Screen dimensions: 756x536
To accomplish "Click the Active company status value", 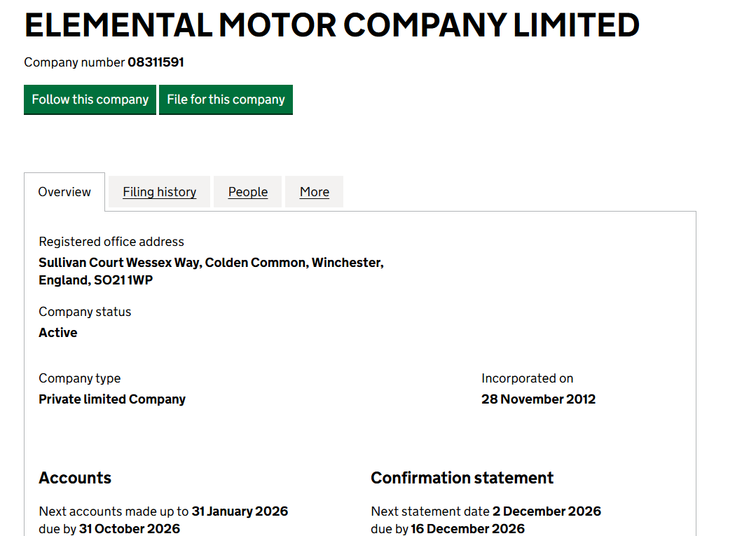I will pyautogui.click(x=58, y=333).
